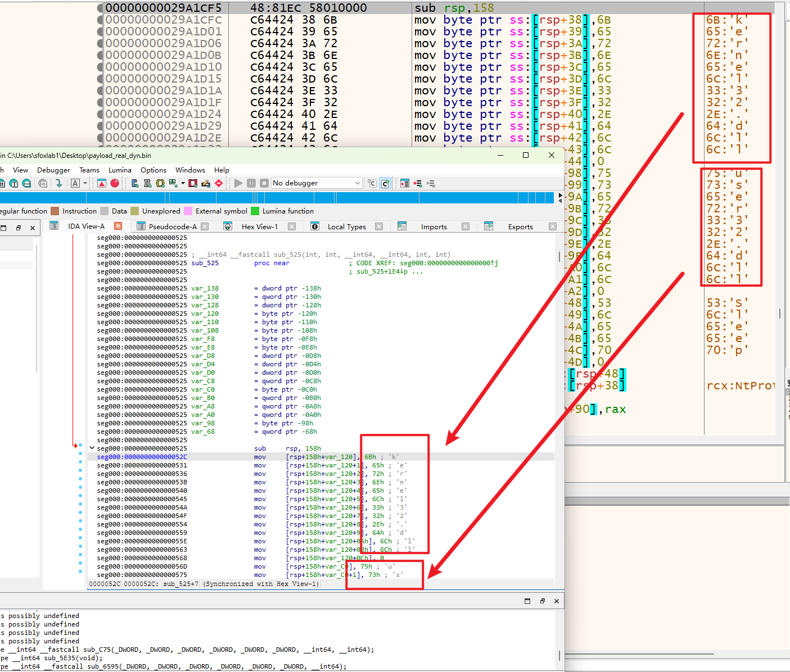Switch to the Pseudocode-A tab
The width and height of the screenshot is (790, 672).
coord(173,226)
